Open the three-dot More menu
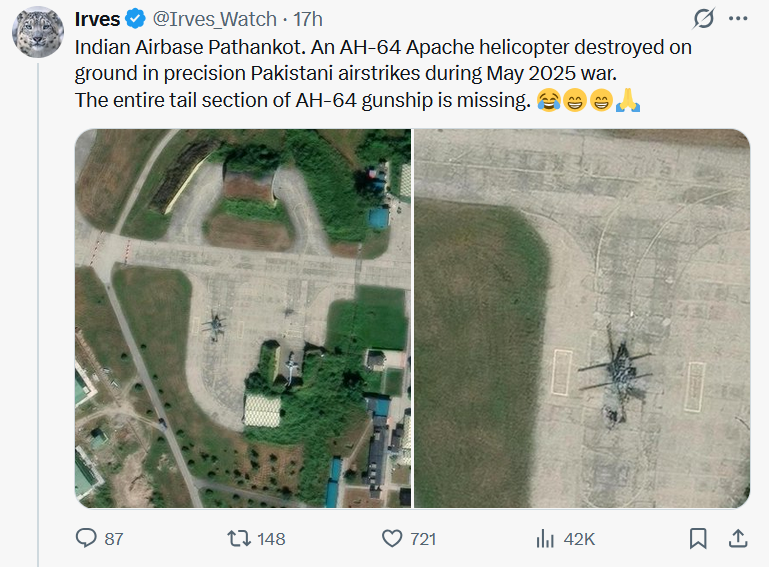769x567 pixels. tap(738, 19)
